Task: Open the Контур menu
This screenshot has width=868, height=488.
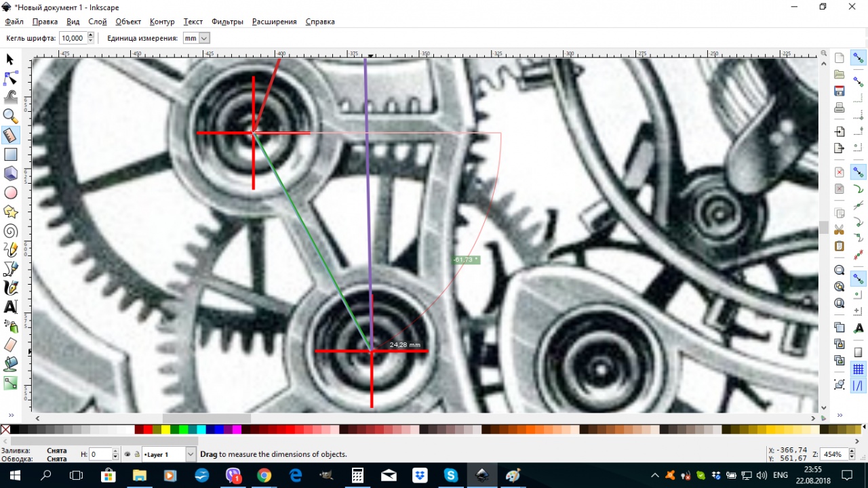Action: coord(162,22)
